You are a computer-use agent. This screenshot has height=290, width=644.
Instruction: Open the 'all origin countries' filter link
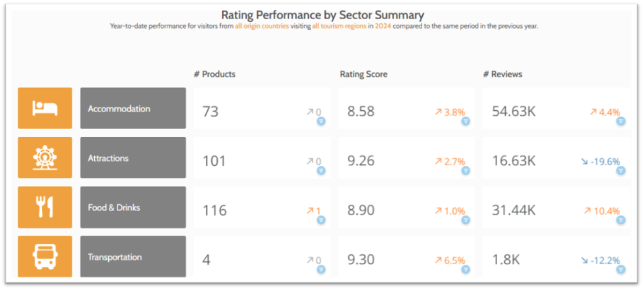tap(262, 26)
